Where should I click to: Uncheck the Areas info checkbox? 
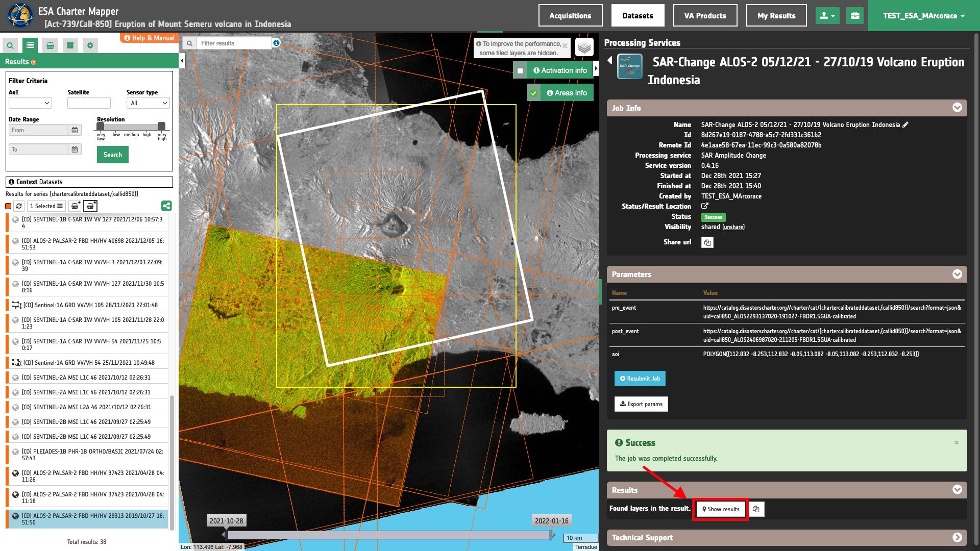(x=533, y=93)
